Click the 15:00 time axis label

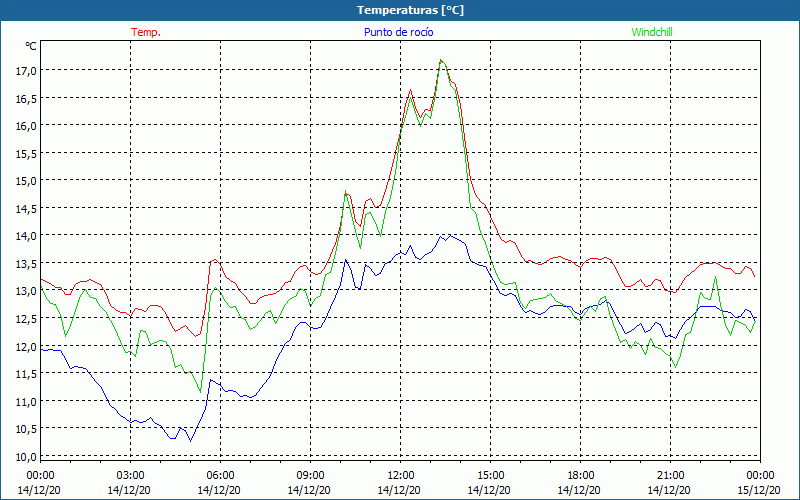click(x=490, y=476)
